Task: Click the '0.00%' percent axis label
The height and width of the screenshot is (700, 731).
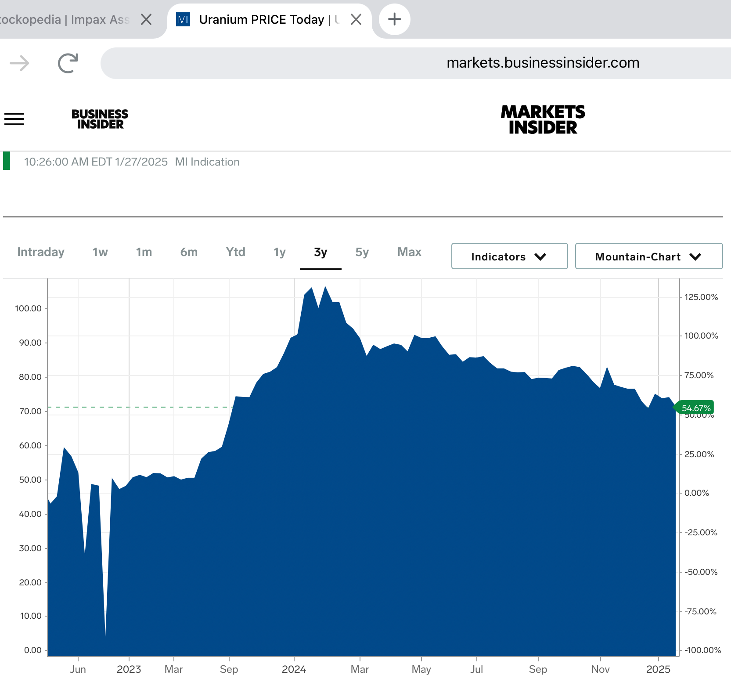Action: pyautogui.click(x=697, y=493)
